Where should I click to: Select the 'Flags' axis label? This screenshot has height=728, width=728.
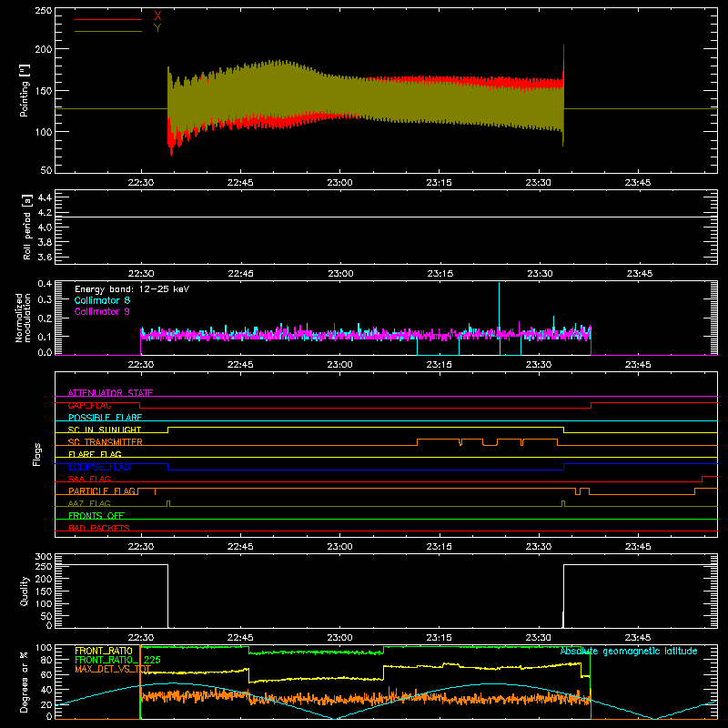36,454
